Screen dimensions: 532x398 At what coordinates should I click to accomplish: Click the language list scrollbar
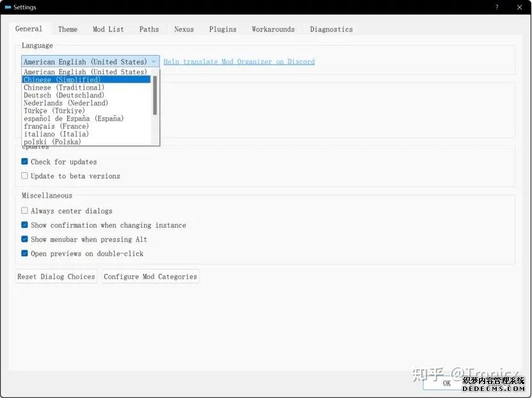[x=154, y=96]
